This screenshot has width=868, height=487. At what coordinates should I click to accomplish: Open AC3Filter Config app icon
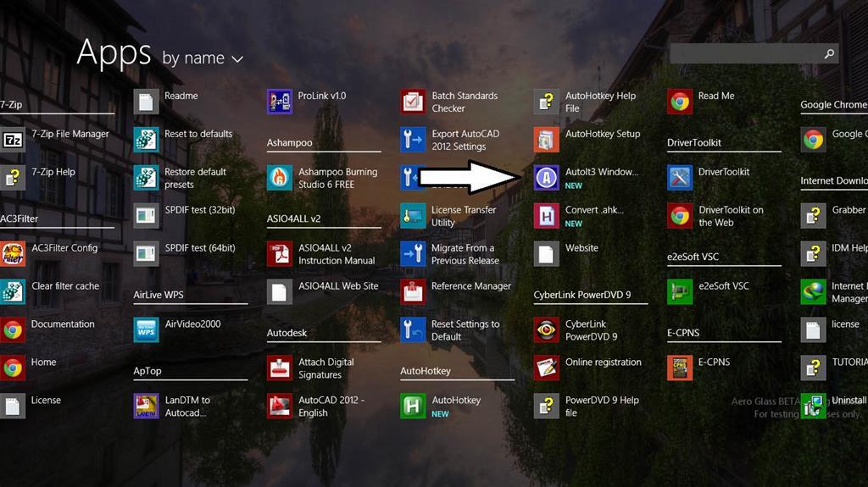pos(13,254)
